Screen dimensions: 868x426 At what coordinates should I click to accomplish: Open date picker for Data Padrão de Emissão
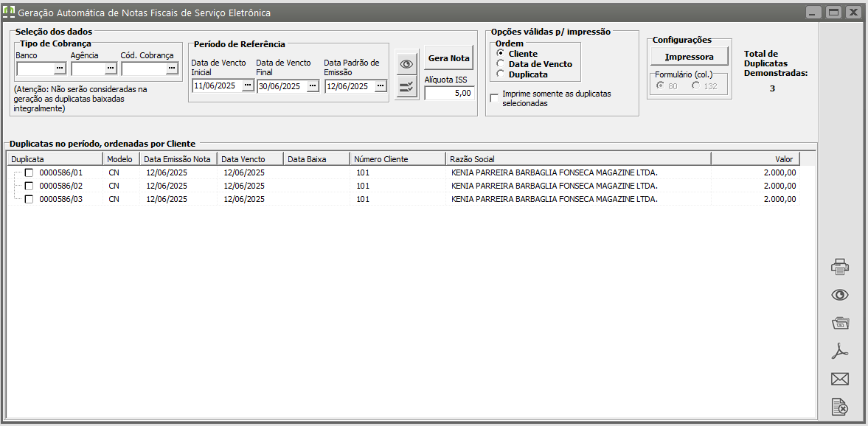(381, 85)
